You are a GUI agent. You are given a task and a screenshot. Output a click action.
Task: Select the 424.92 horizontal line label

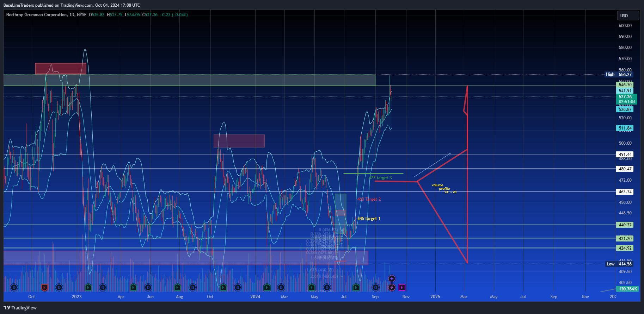coord(625,248)
